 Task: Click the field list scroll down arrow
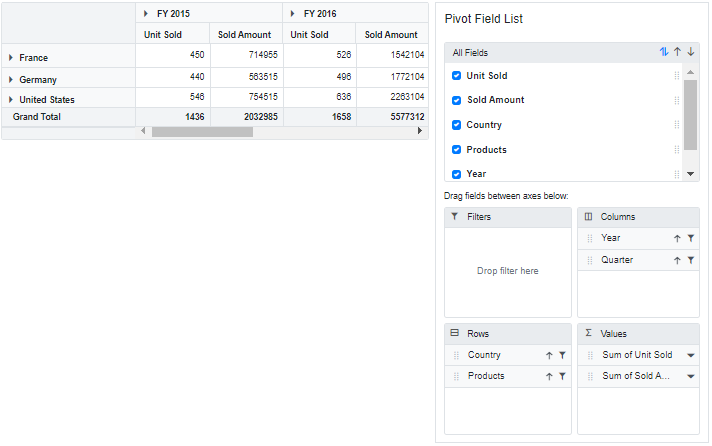[690, 174]
